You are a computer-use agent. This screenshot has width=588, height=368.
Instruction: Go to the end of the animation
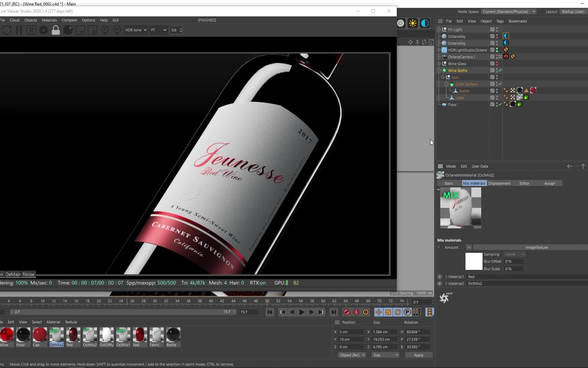[333, 312]
